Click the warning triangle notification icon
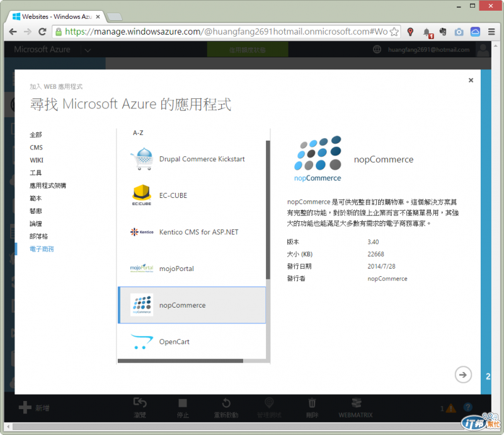The image size is (504, 435). coord(450,408)
